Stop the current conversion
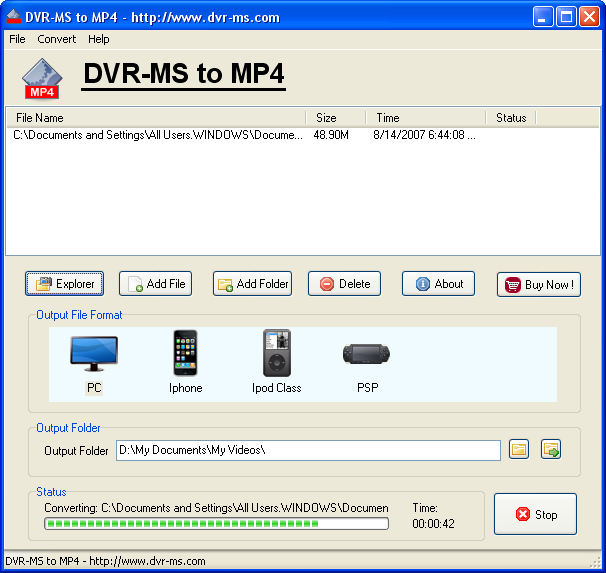606x573 pixels. [x=535, y=514]
